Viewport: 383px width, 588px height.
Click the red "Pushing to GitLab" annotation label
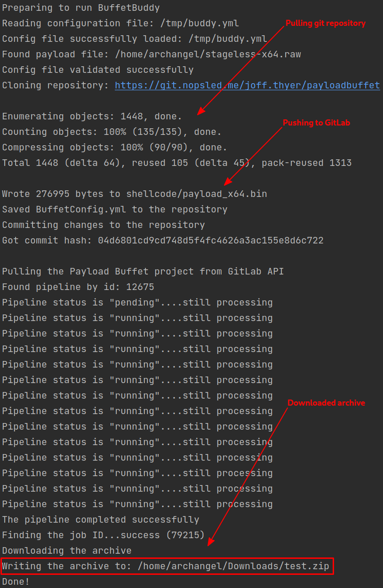coord(316,123)
